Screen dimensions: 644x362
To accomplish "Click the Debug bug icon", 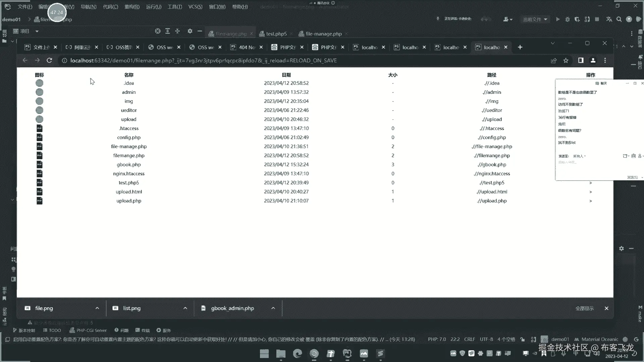I will 567,19.
